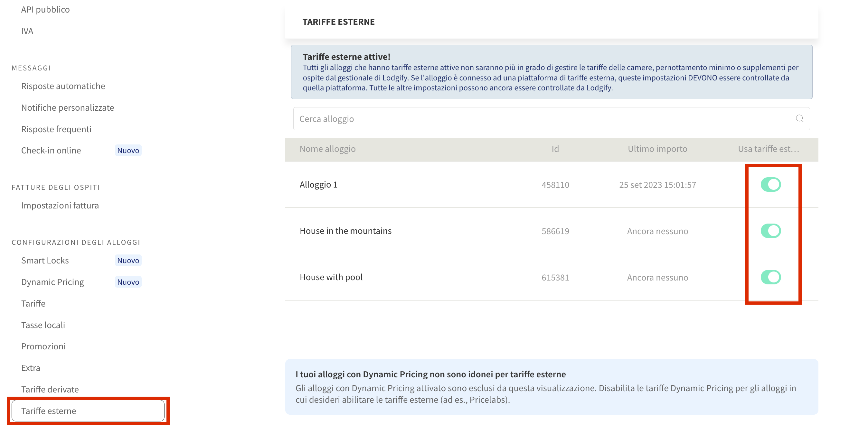
Task: Click the Ultimo importo column header
Action: coord(657,149)
